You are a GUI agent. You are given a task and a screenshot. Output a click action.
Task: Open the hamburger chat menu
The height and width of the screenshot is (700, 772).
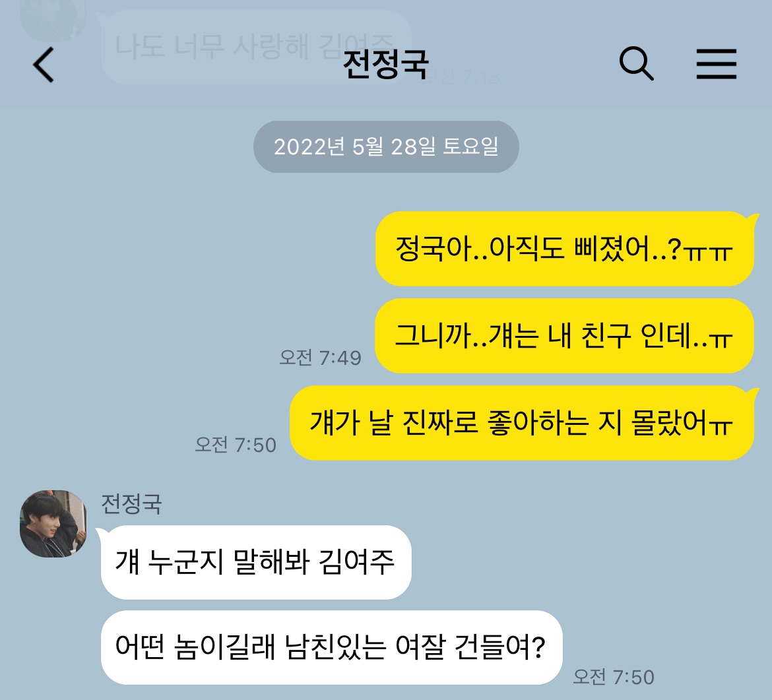(x=717, y=63)
